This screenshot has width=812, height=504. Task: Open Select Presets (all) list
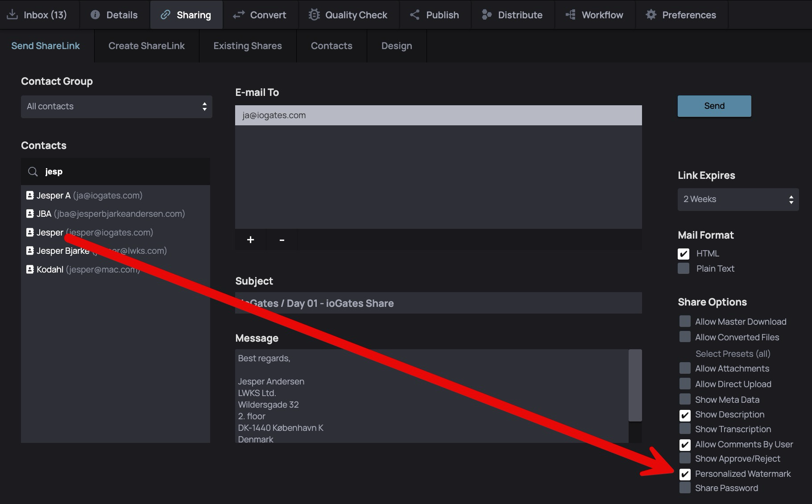click(x=733, y=354)
